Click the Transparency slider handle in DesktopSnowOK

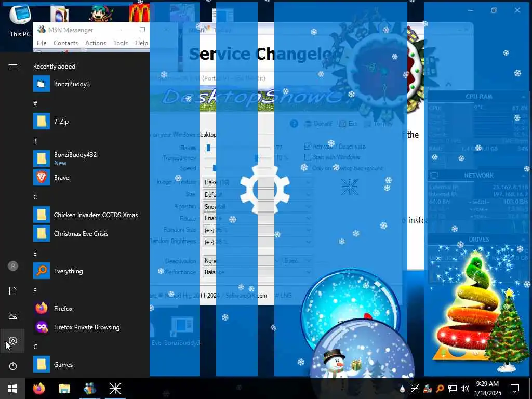[x=257, y=158]
